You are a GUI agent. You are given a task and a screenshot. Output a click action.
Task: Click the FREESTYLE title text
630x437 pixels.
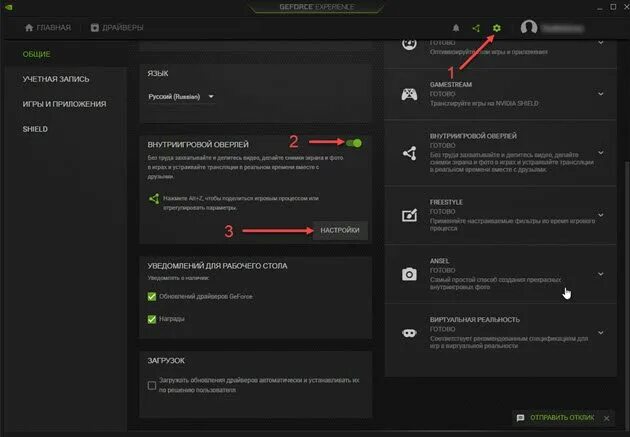(x=446, y=202)
